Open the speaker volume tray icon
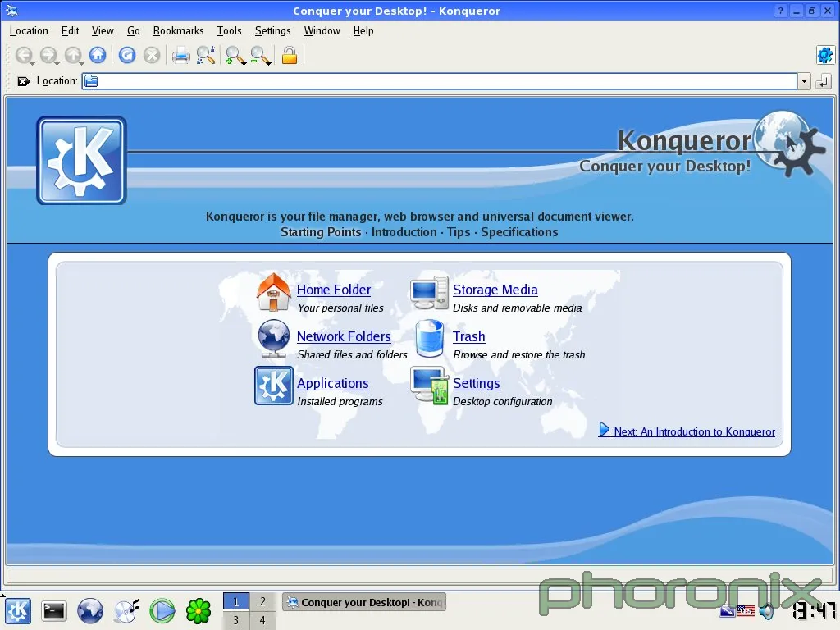This screenshot has height=630, width=840. pyautogui.click(x=766, y=610)
